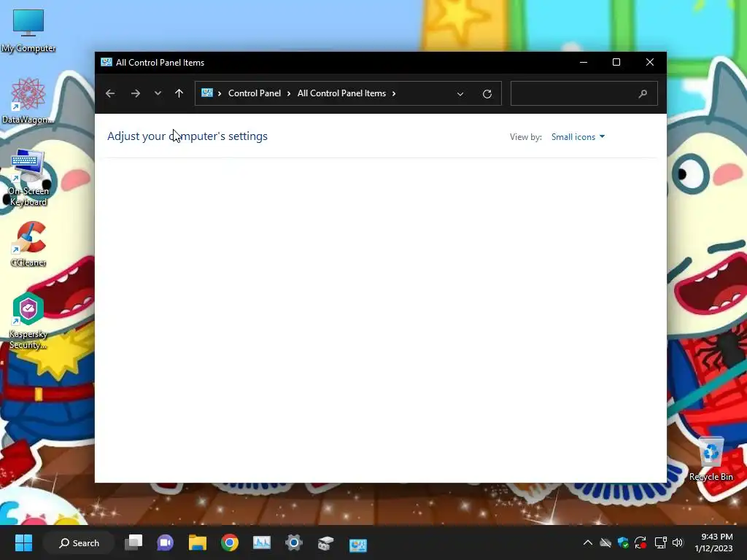Open Chat app on taskbar

coord(166,542)
